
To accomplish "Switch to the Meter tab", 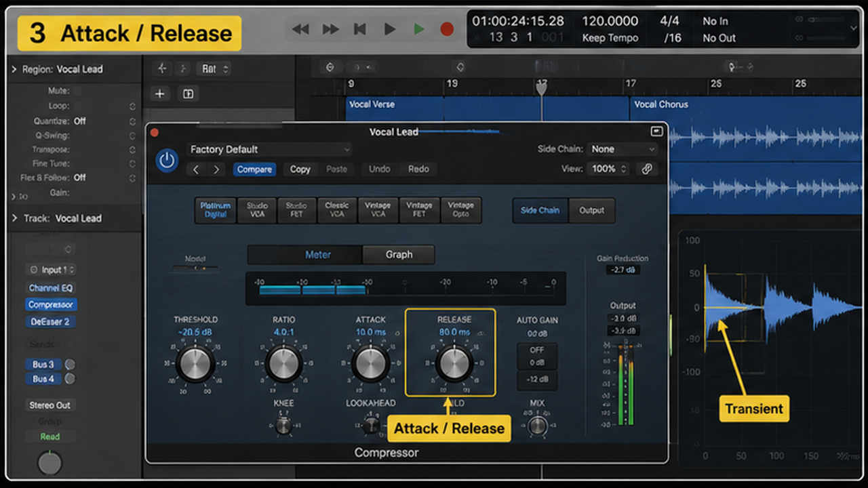I will click(x=317, y=255).
